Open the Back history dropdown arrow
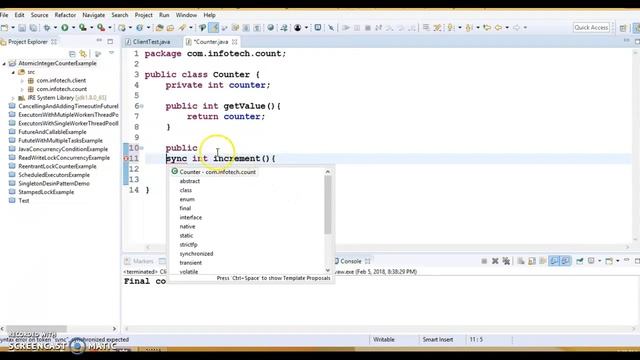This screenshot has width=640, height=360. pyautogui.click(x=507, y=28)
